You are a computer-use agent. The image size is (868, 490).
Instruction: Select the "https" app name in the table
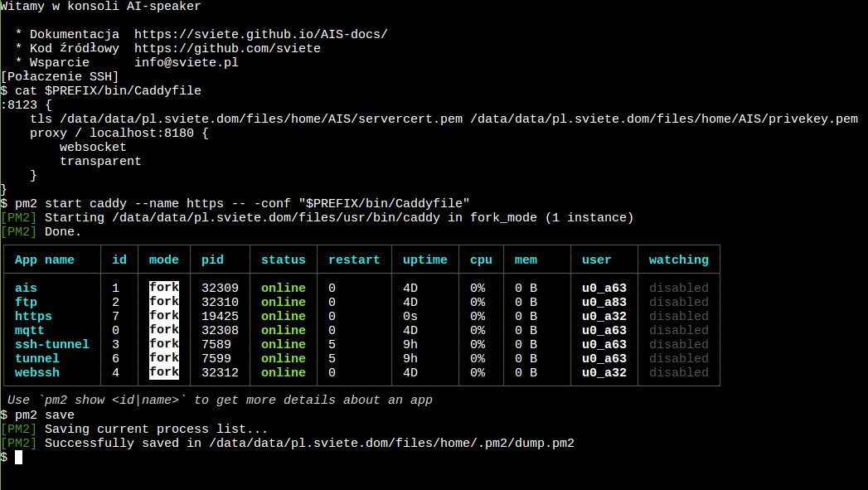pos(33,316)
